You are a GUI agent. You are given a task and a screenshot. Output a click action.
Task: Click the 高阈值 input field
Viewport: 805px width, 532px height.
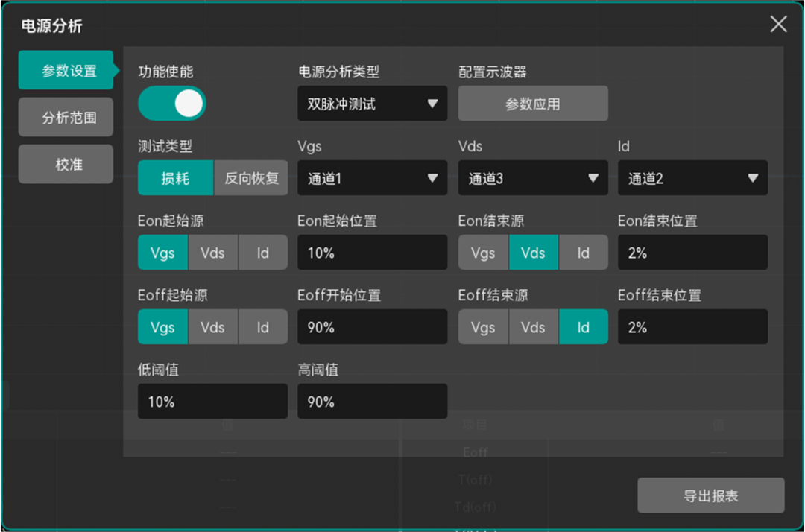(372, 401)
